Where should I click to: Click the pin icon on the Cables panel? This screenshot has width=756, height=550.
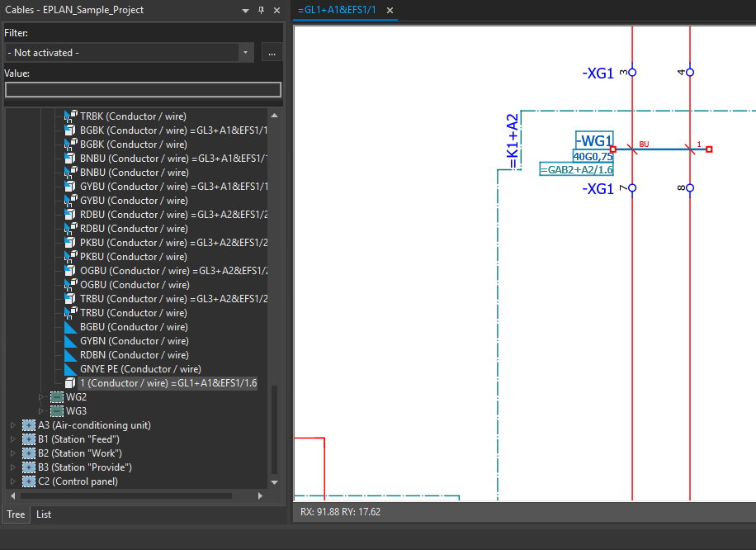(259, 10)
